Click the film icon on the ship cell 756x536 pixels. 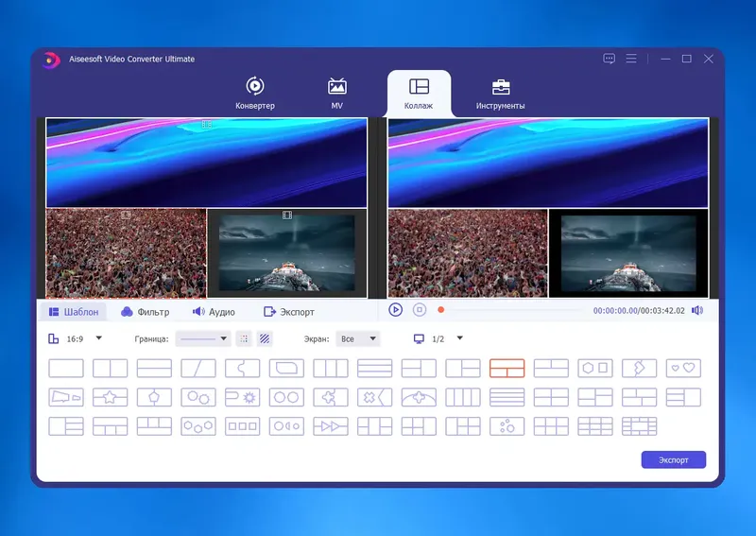point(287,215)
